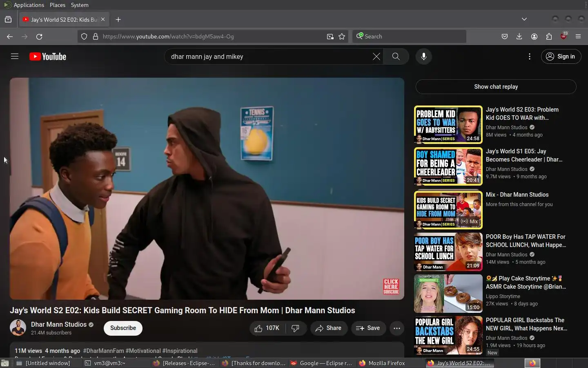Bookmark this page with the star
Screen dimensions: 588x368
click(x=342, y=36)
